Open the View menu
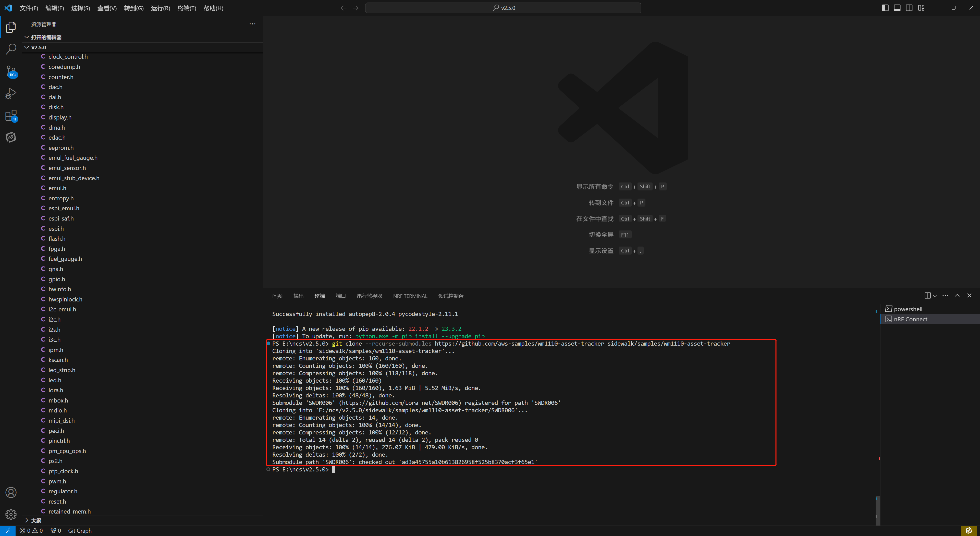Screen dimensions: 980x536 [x=107, y=8]
